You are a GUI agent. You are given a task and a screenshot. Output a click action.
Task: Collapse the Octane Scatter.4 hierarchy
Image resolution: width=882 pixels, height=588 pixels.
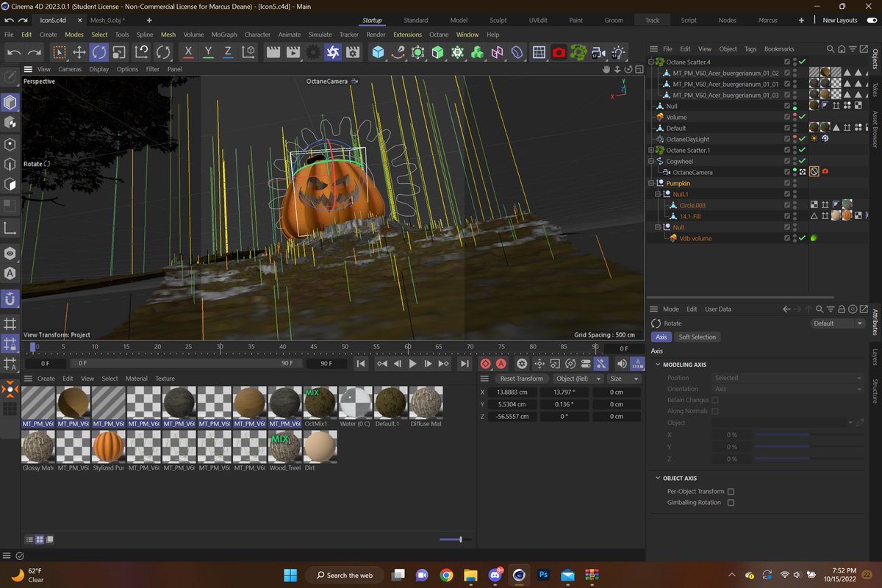[x=650, y=62]
